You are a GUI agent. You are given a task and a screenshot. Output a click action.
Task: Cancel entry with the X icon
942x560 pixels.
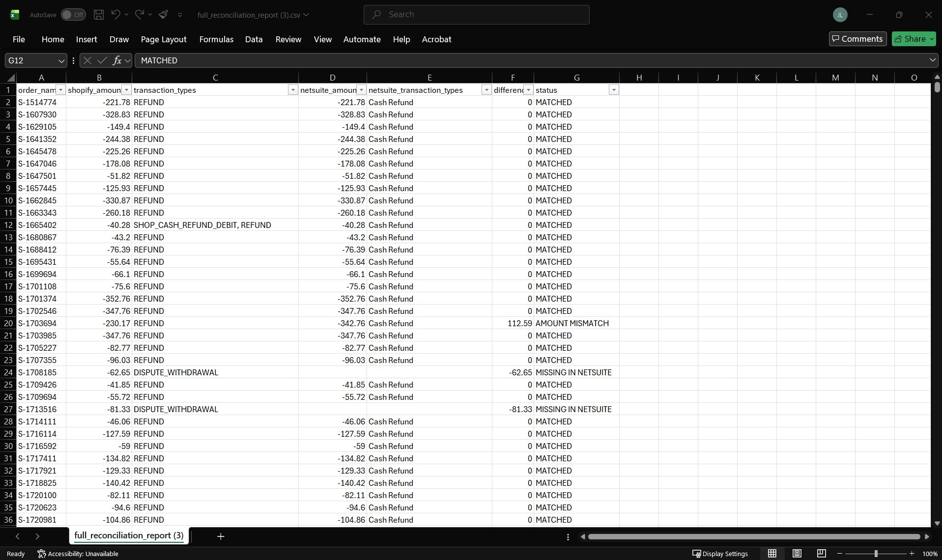(x=87, y=60)
